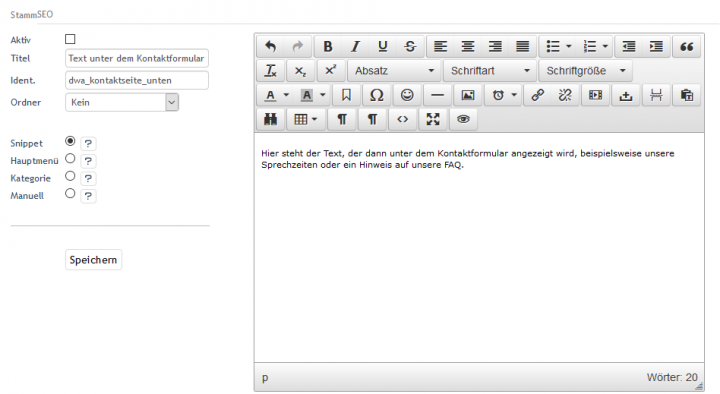This screenshot has height=394, width=720.
Task: Apply strikethrough formatting
Action: 410,46
